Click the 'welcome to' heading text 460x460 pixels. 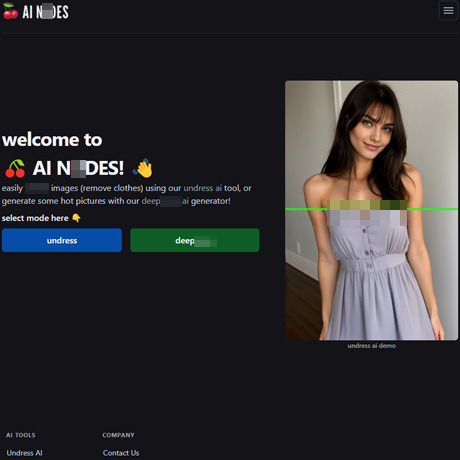pyautogui.click(x=52, y=140)
